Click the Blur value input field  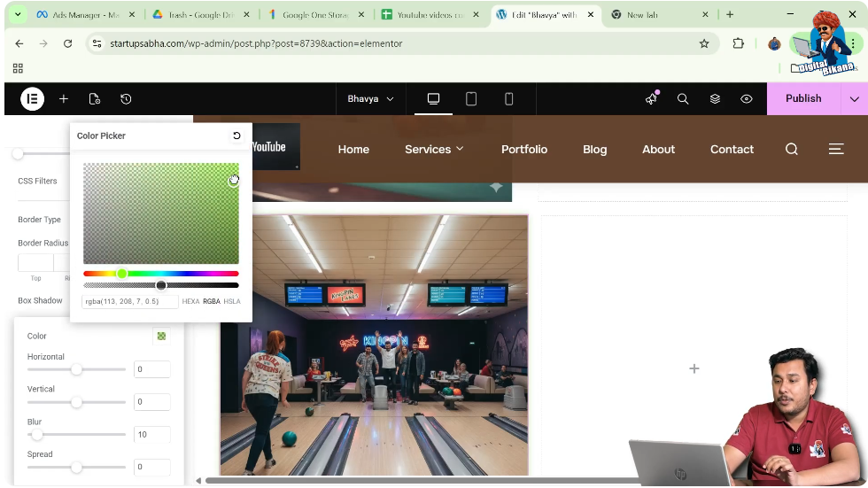[x=151, y=434]
